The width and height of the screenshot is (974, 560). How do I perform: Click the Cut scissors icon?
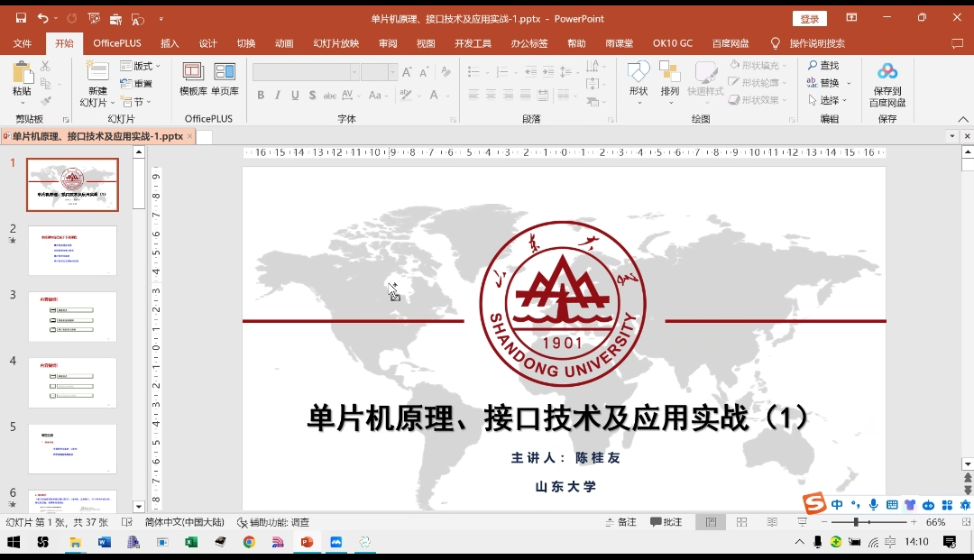(45, 66)
